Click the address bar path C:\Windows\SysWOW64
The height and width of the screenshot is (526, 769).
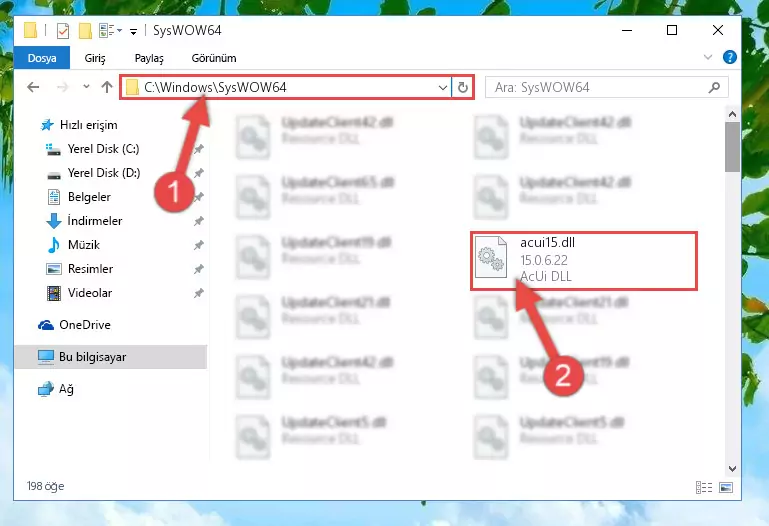[215, 87]
